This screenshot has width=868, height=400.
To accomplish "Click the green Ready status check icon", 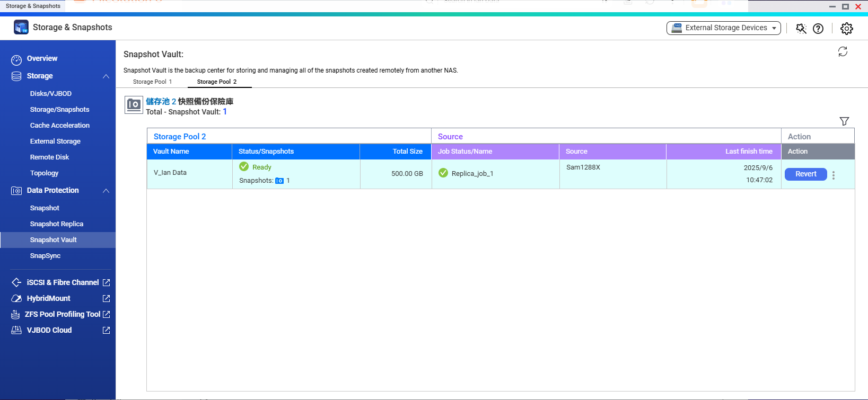I will point(244,166).
